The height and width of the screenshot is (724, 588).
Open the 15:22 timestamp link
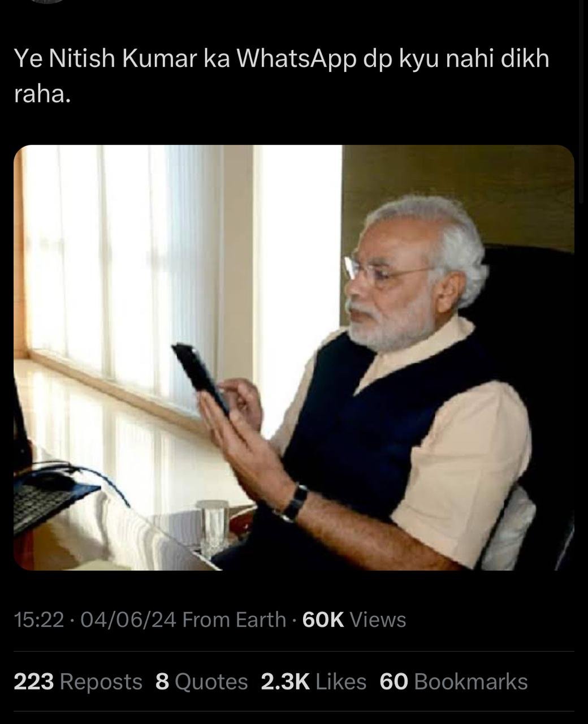(39, 620)
